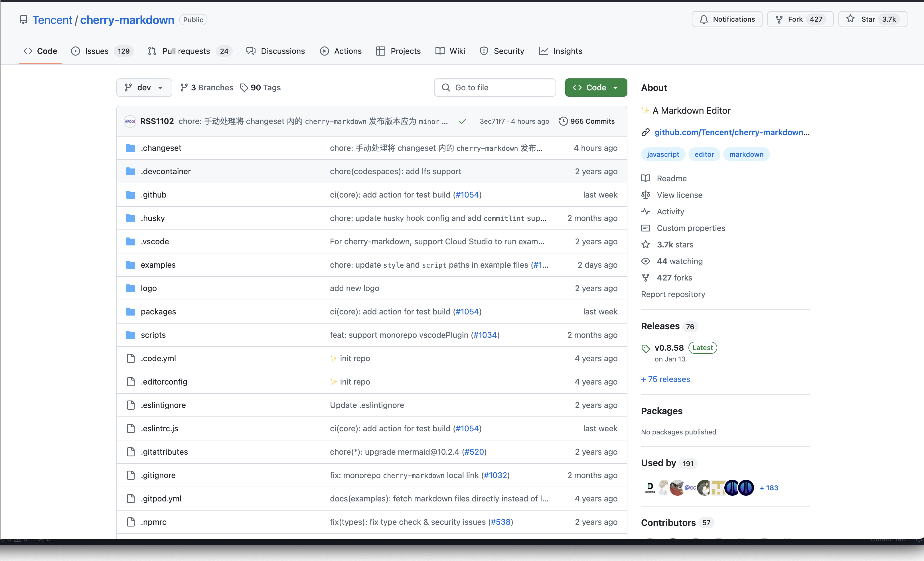Viewport: 924px width, 561px height.
Task: Open the 3.7k stars link
Action: (675, 245)
